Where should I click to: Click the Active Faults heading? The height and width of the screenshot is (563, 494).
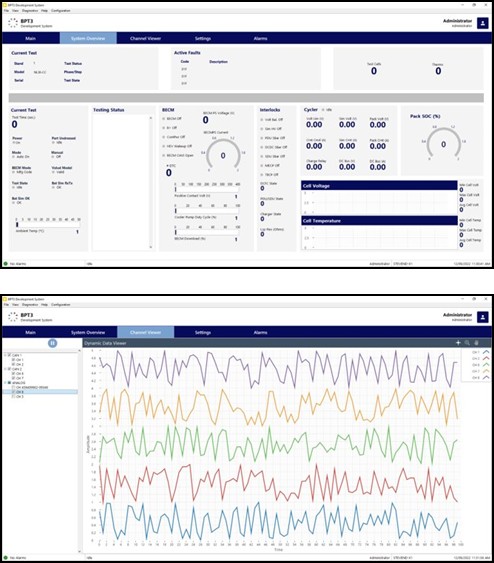pyautogui.click(x=187, y=53)
